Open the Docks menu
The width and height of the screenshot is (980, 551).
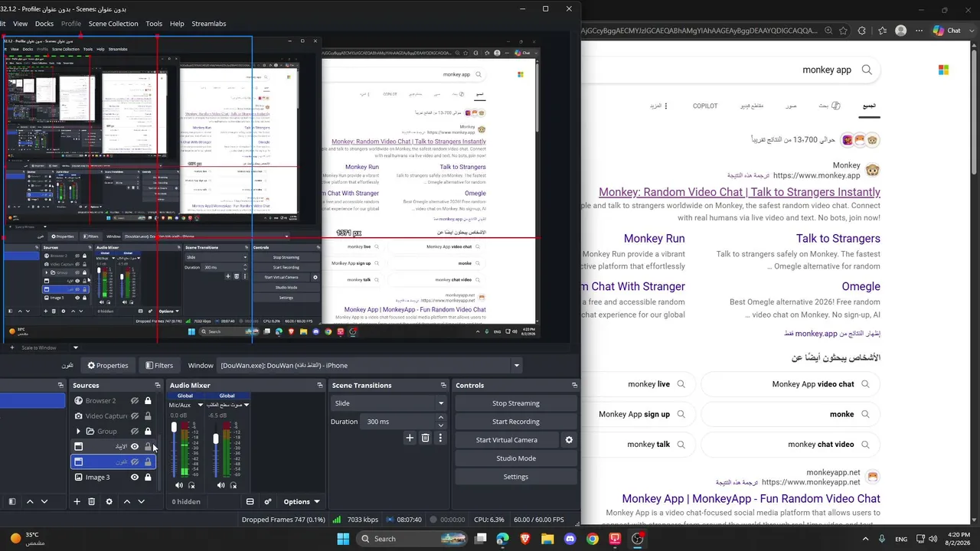click(x=44, y=24)
